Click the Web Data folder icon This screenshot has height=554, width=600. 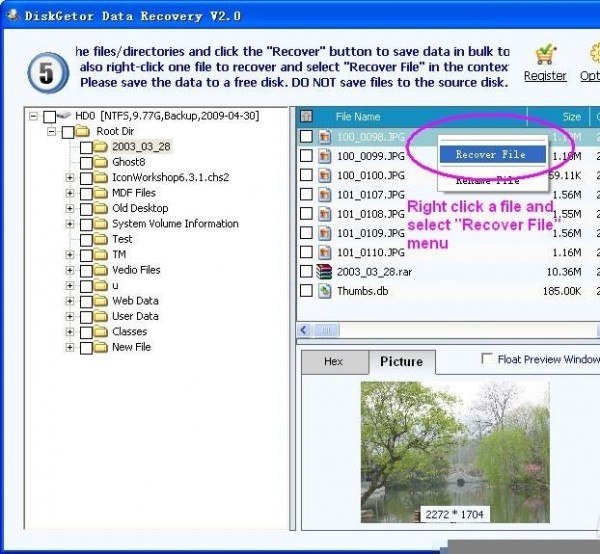click(100, 301)
